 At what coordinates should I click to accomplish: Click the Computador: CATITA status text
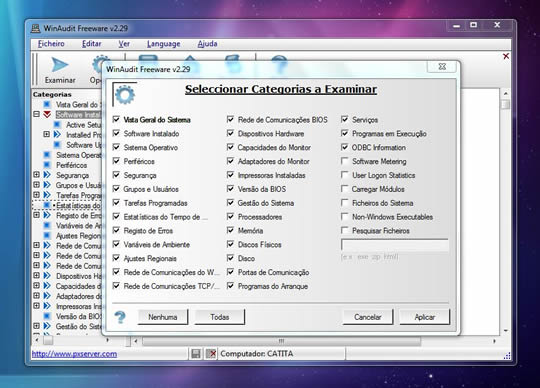[x=257, y=354]
